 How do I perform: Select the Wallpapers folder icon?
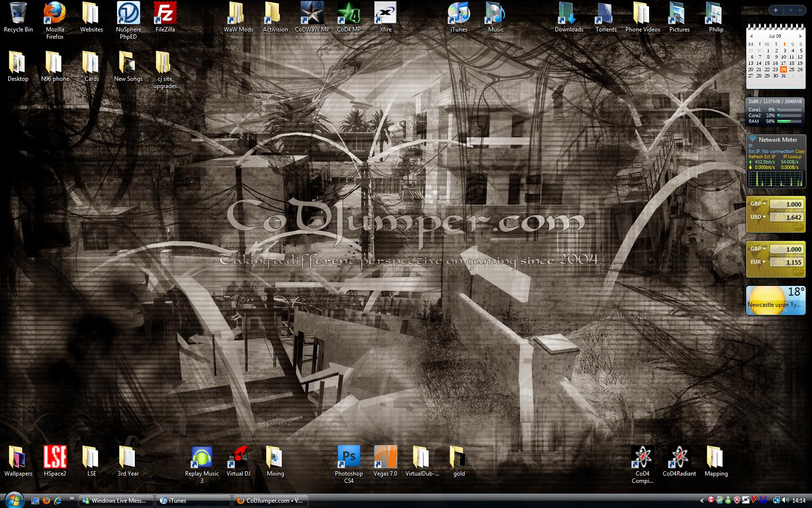pos(18,461)
